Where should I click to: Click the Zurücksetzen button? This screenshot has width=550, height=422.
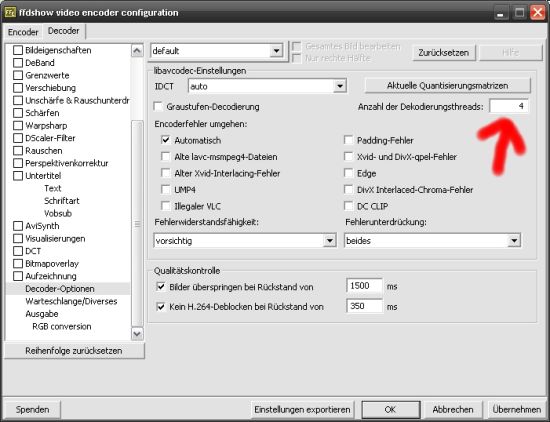[444, 53]
